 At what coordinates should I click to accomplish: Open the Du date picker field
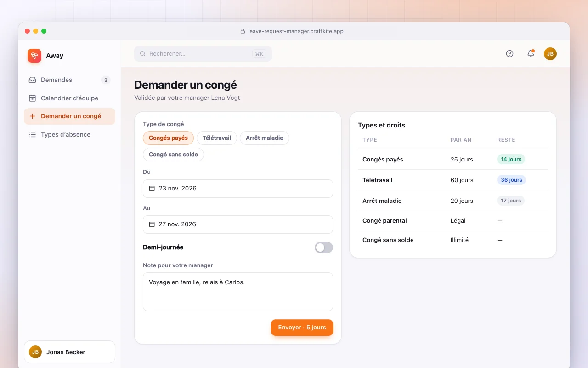[x=238, y=189]
